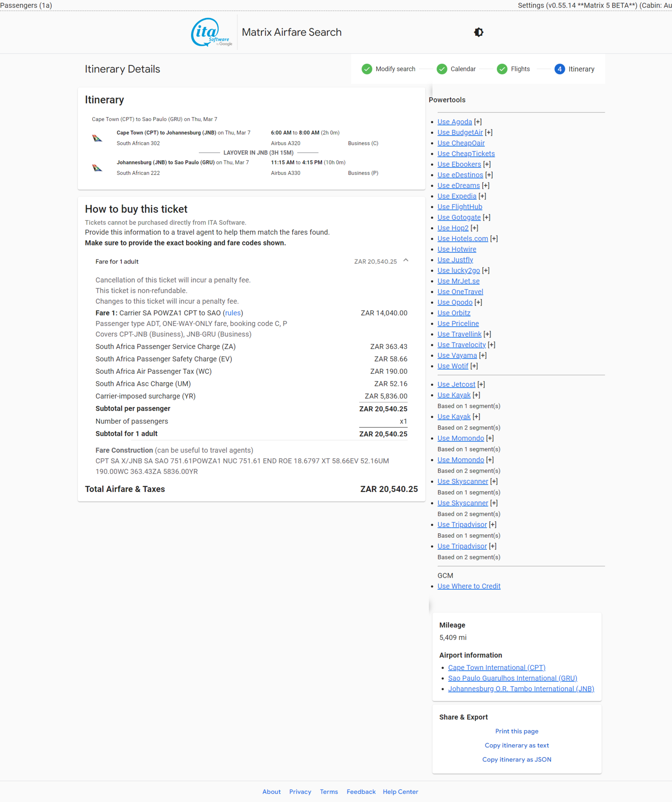Click the South African Airways logo on flight 222
This screenshot has width=672, height=802.
(x=97, y=168)
